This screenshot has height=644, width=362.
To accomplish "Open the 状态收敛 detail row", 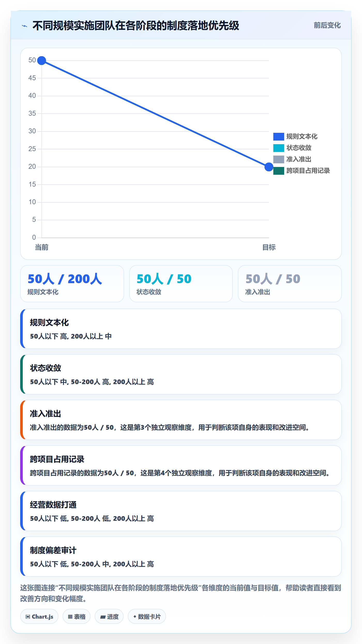I will coord(181,374).
